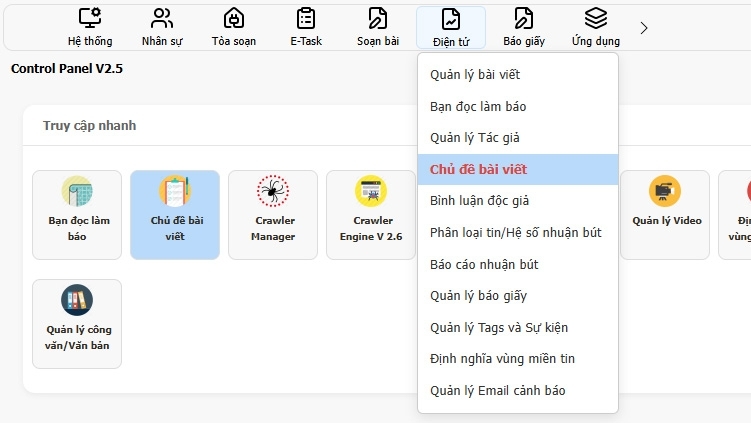Open the Quản lý Video camera card
Image resolution: width=751 pixels, height=423 pixels.
click(x=665, y=215)
